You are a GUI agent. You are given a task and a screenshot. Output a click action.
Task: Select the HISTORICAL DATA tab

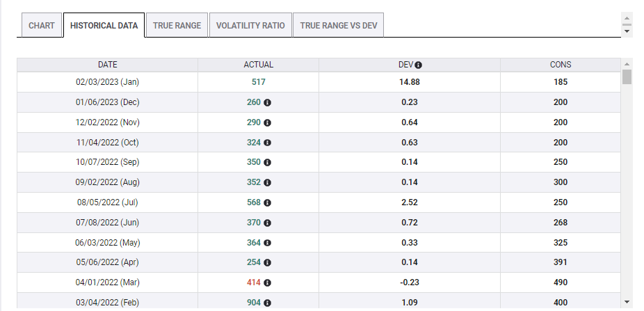click(x=104, y=26)
